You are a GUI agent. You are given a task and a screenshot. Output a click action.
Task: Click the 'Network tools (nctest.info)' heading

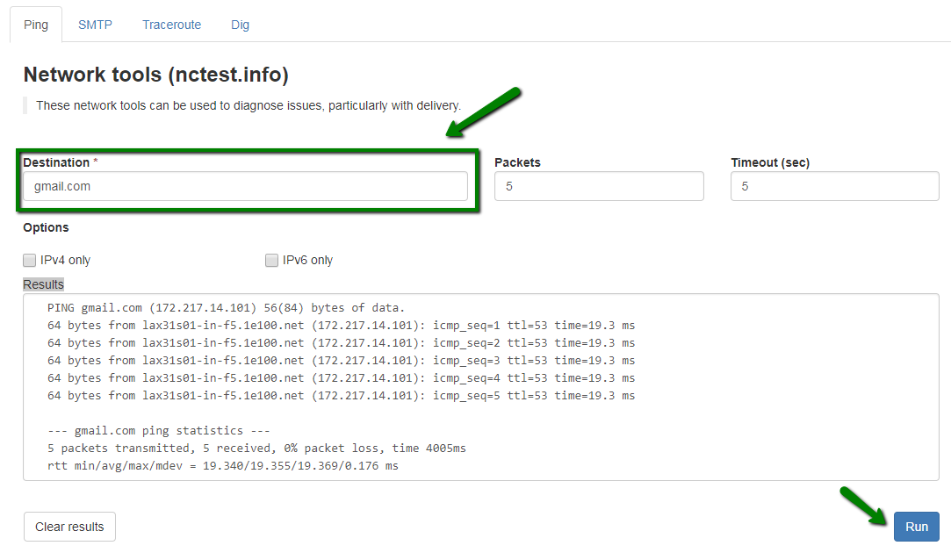[156, 75]
